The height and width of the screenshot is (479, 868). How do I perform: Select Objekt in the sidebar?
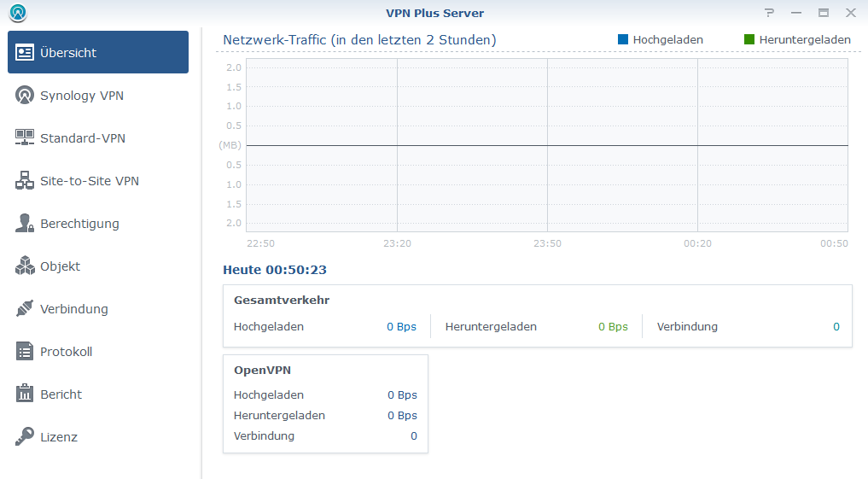(x=98, y=266)
